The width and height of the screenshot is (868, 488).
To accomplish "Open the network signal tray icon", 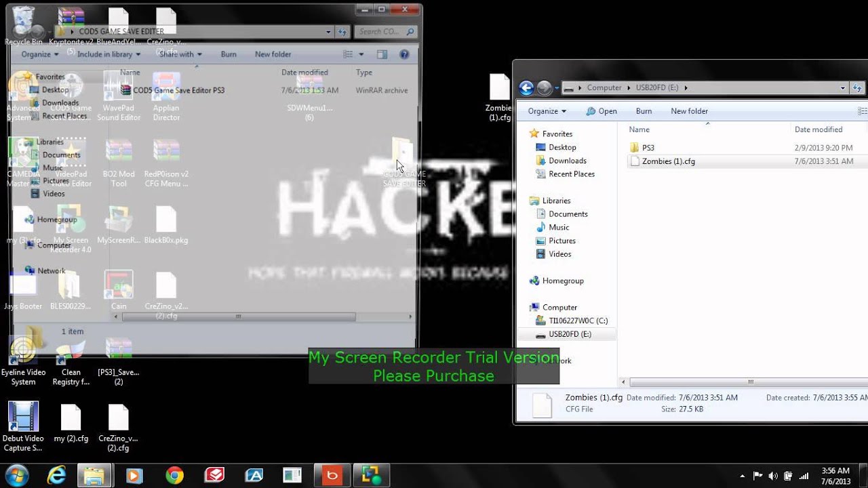I will pyautogui.click(x=804, y=476).
